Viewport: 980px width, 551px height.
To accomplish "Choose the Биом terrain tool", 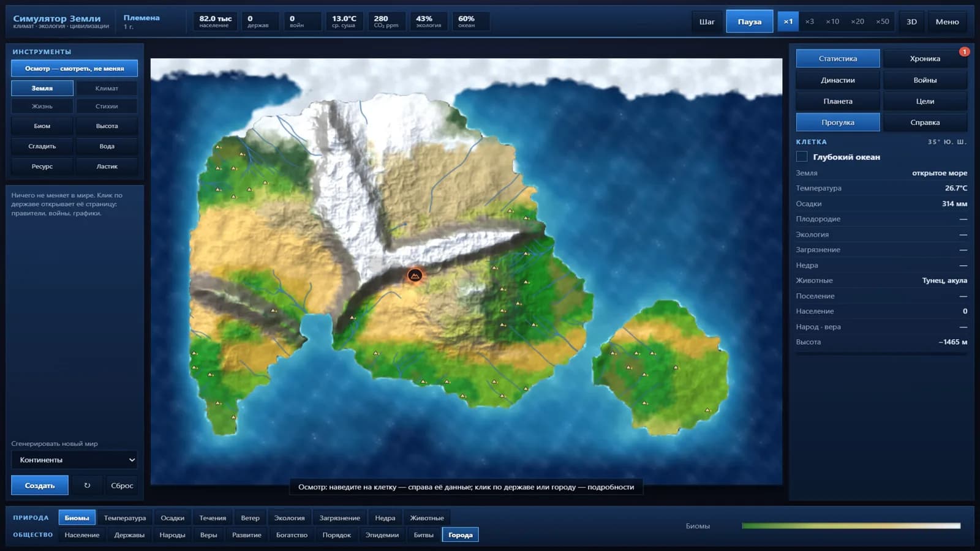I will pos(42,126).
